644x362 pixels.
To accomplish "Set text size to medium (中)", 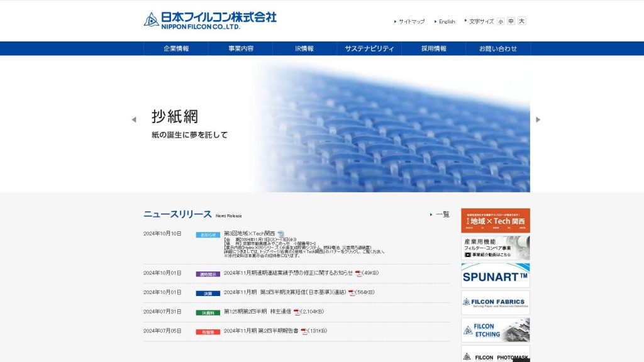I will click(x=511, y=21).
